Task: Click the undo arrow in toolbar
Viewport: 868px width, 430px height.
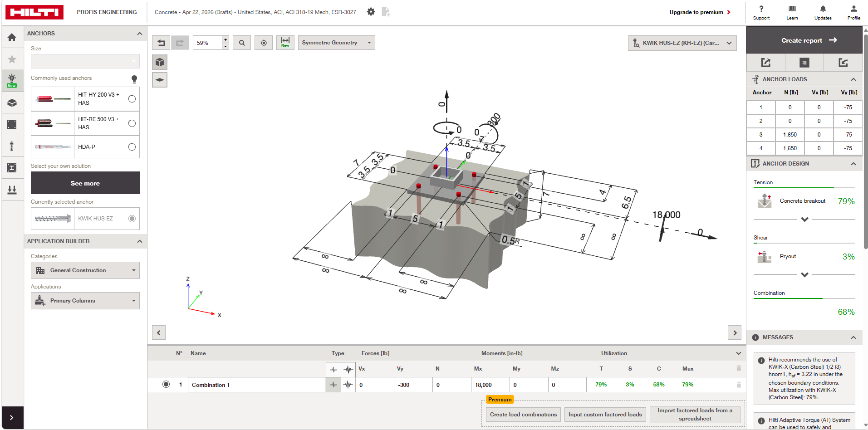Action: pyautogui.click(x=161, y=43)
